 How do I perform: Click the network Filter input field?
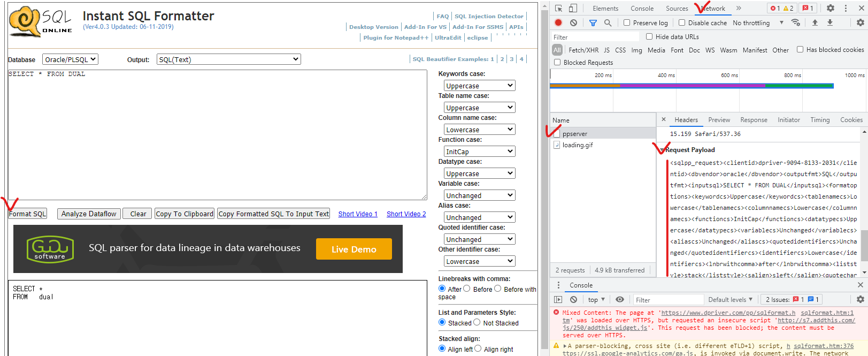point(595,37)
